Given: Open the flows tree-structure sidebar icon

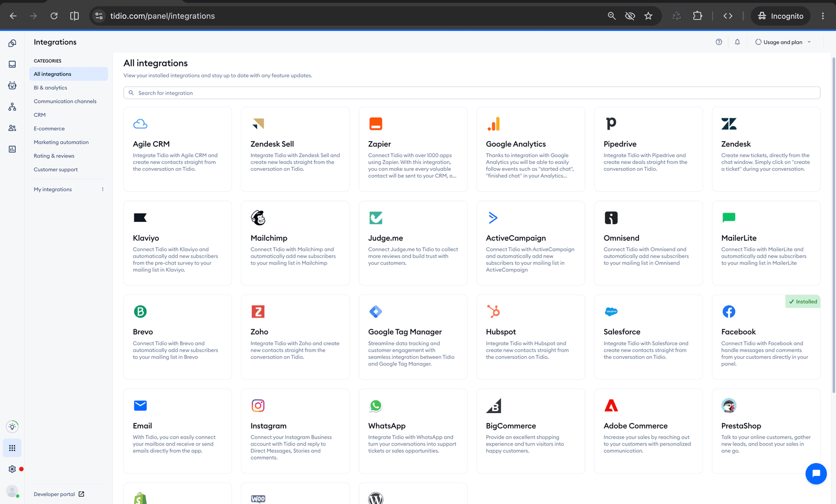Looking at the screenshot, I should (x=12, y=107).
